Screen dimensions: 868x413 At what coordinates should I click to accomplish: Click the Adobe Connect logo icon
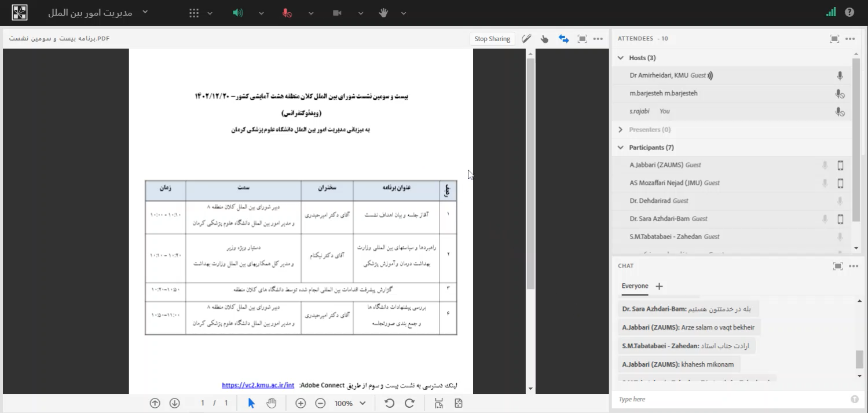(19, 13)
